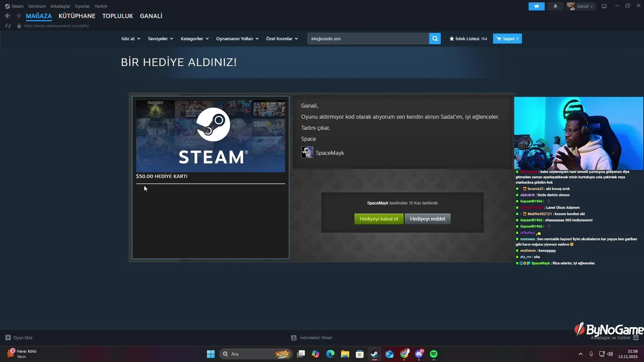
Task: Click the store URL address text
Action: (x=56, y=26)
